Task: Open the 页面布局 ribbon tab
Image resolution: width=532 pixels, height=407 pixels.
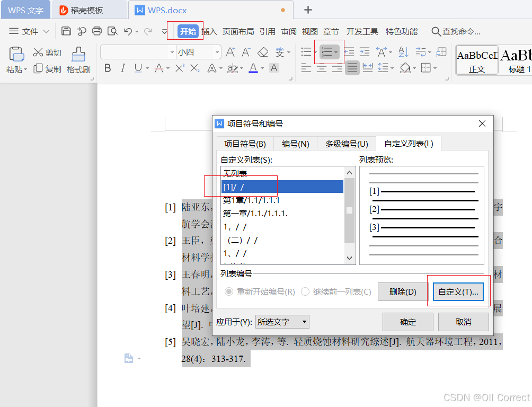Action: coord(238,32)
